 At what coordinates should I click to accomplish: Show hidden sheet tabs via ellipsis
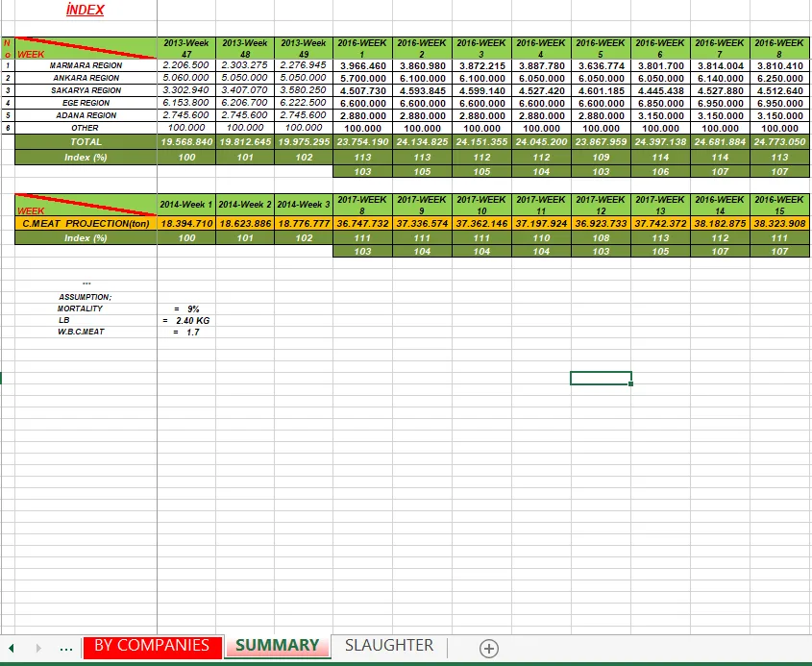click(x=66, y=648)
